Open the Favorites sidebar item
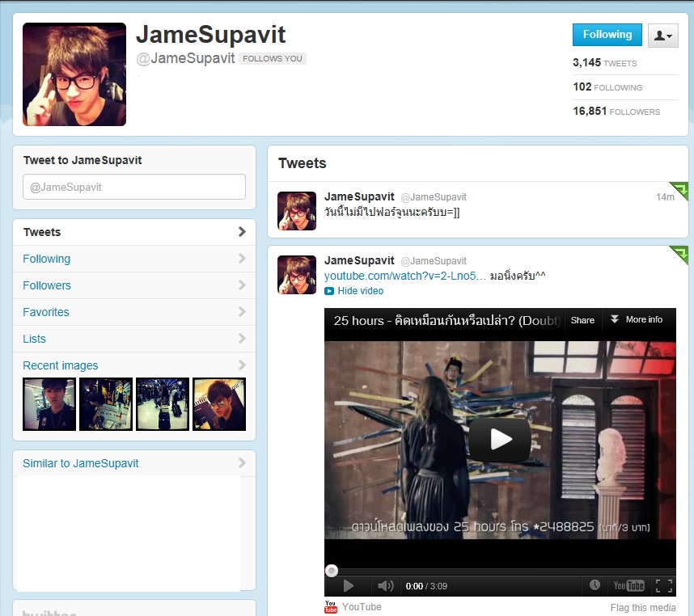Image resolution: width=694 pixels, height=616 pixels. click(x=134, y=312)
